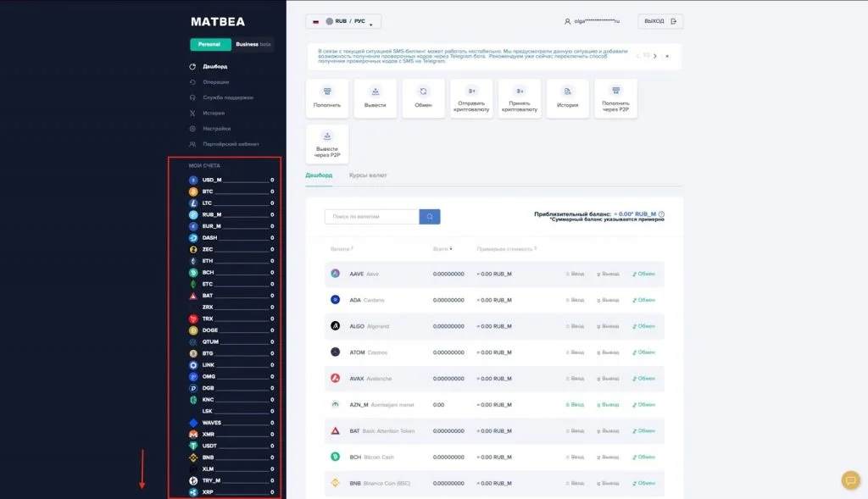Screen dimensions: 868x499
Task: Switch to the Personal account mode
Action: click(209, 44)
